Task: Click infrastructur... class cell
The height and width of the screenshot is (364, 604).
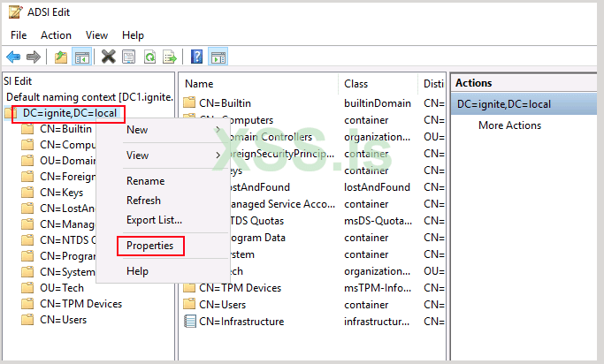Action: tap(377, 322)
